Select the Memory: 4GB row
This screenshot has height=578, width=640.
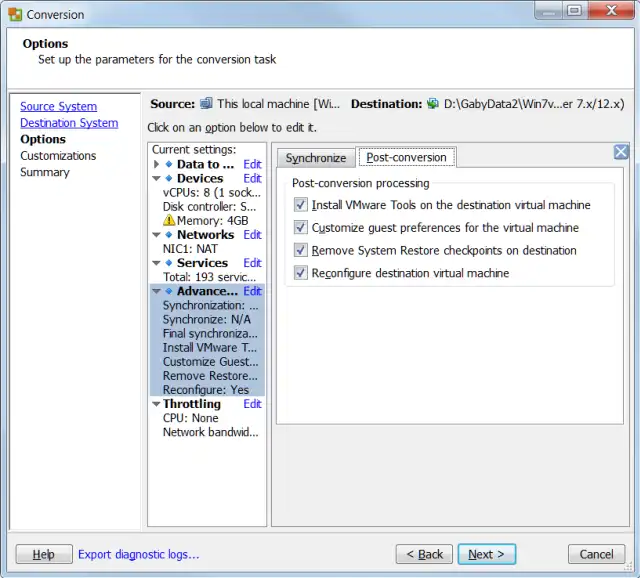207,220
